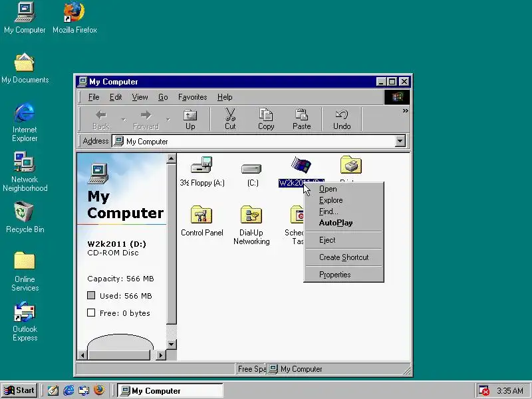532x399 pixels.
Task: Choose Find... in context menu
Action: click(x=344, y=211)
